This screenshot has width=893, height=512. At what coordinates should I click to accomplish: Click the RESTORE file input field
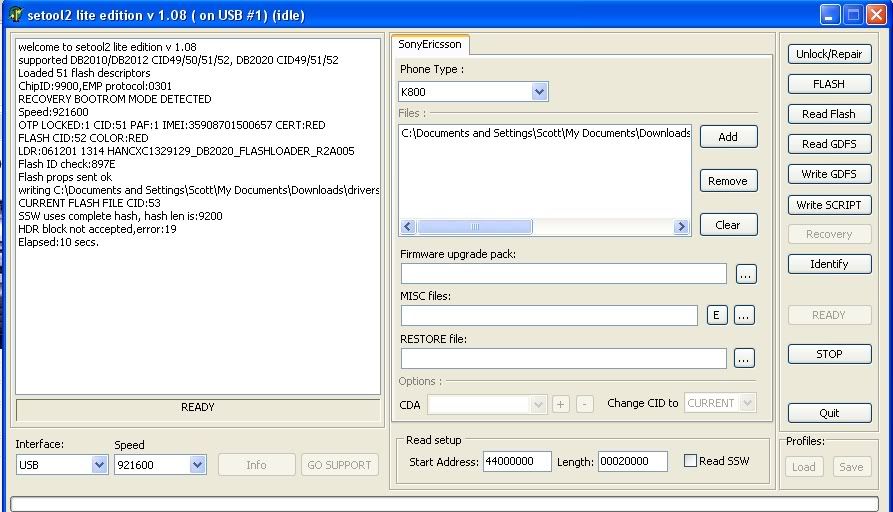point(563,358)
